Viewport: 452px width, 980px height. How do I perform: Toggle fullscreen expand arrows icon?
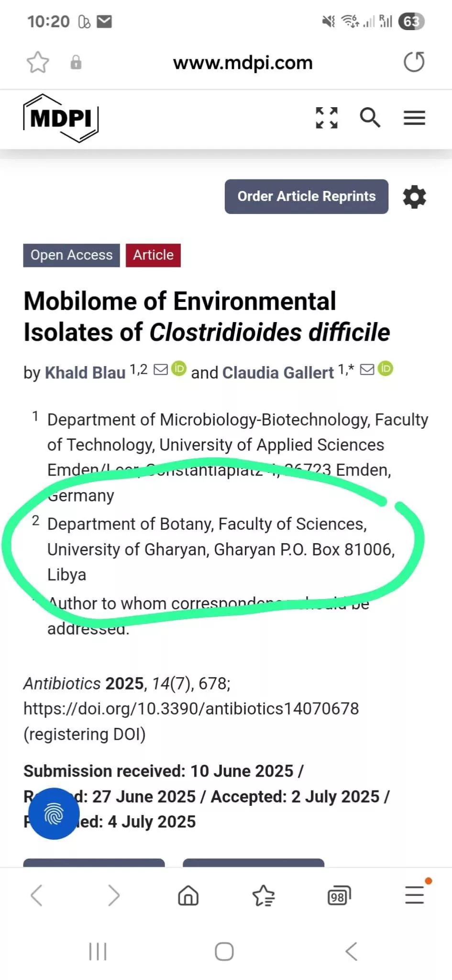click(x=327, y=118)
